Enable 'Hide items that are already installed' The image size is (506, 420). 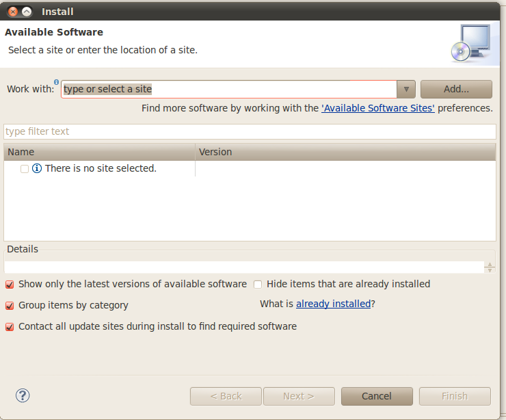point(258,284)
